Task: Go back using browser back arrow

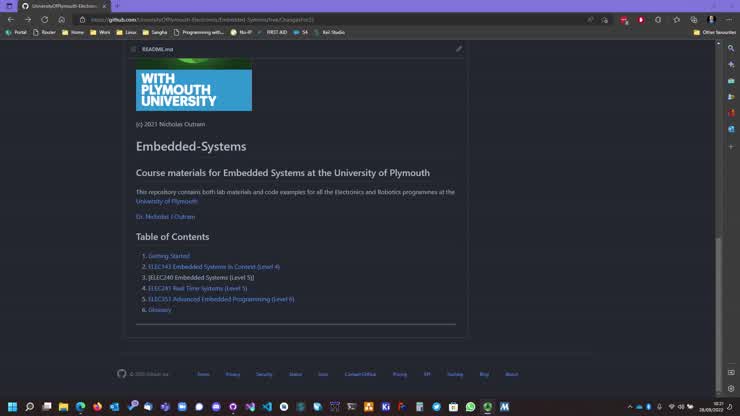Action: (x=10, y=19)
